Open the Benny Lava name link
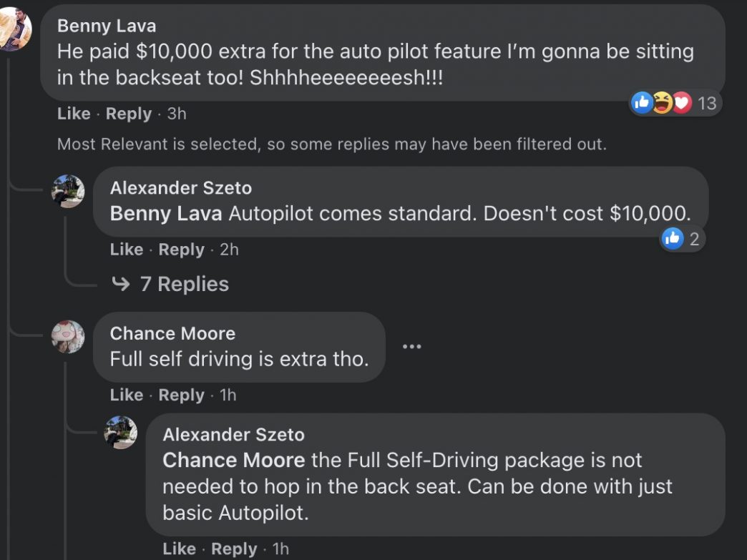747x560 pixels. pos(107,26)
